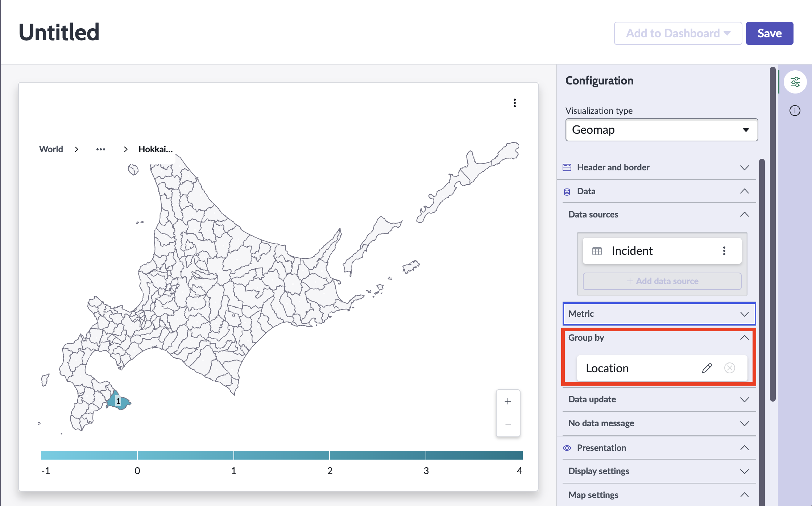Open the chart options kebab menu
This screenshot has width=812, height=506.
[514, 103]
